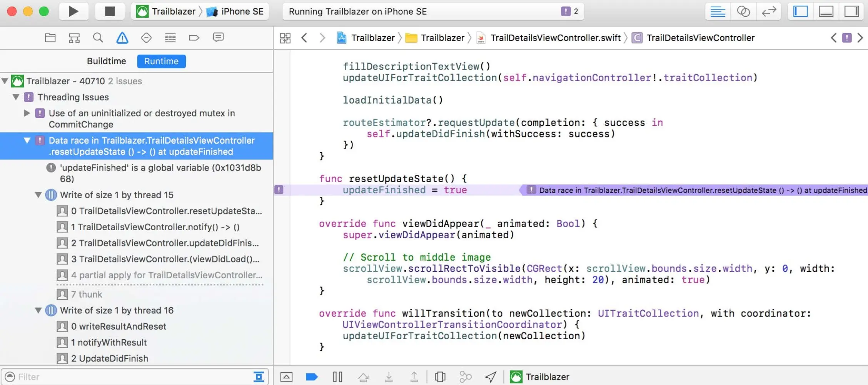Open the Find navigator
Image resolution: width=868 pixels, height=385 pixels.
click(x=98, y=38)
